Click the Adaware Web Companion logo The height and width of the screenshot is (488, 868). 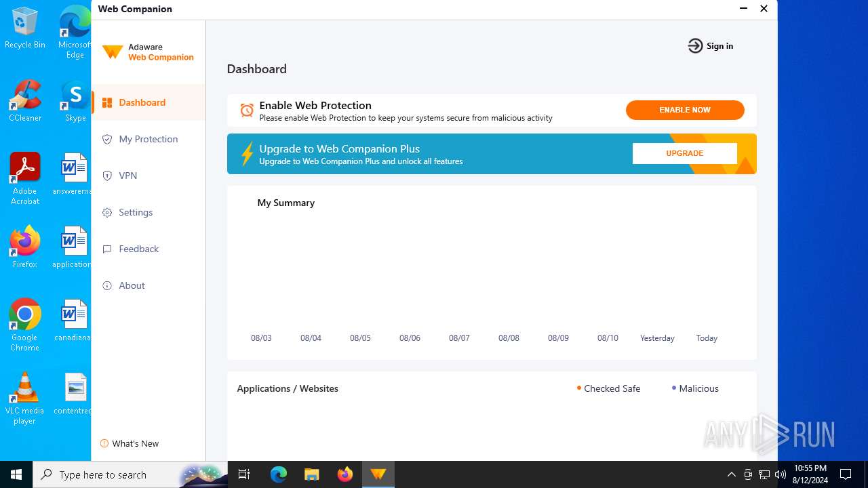pos(148,52)
